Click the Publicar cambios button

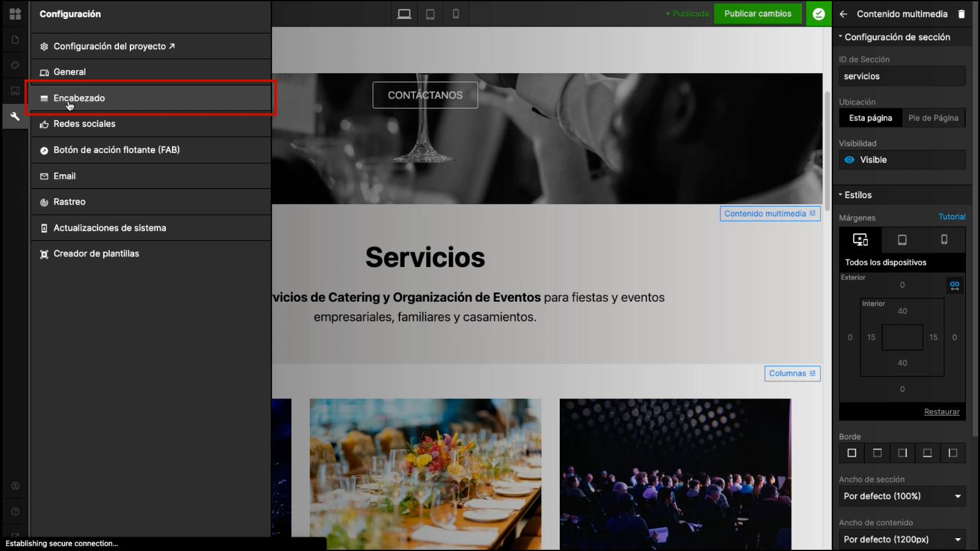[758, 13]
